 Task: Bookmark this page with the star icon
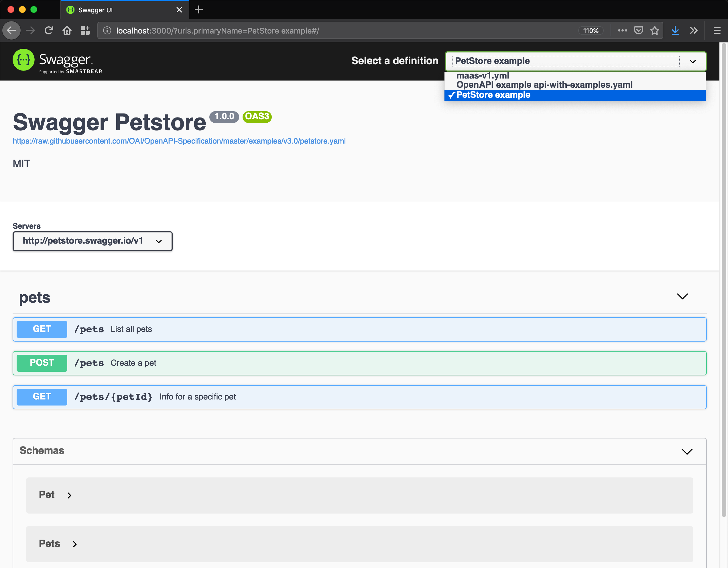[x=655, y=31]
